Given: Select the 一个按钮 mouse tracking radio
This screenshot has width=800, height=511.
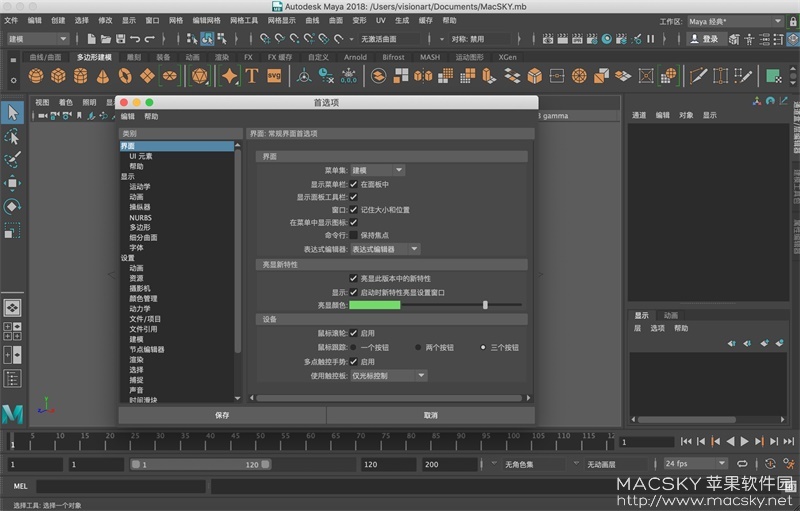Looking at the screenshot, I should point(353,347).
